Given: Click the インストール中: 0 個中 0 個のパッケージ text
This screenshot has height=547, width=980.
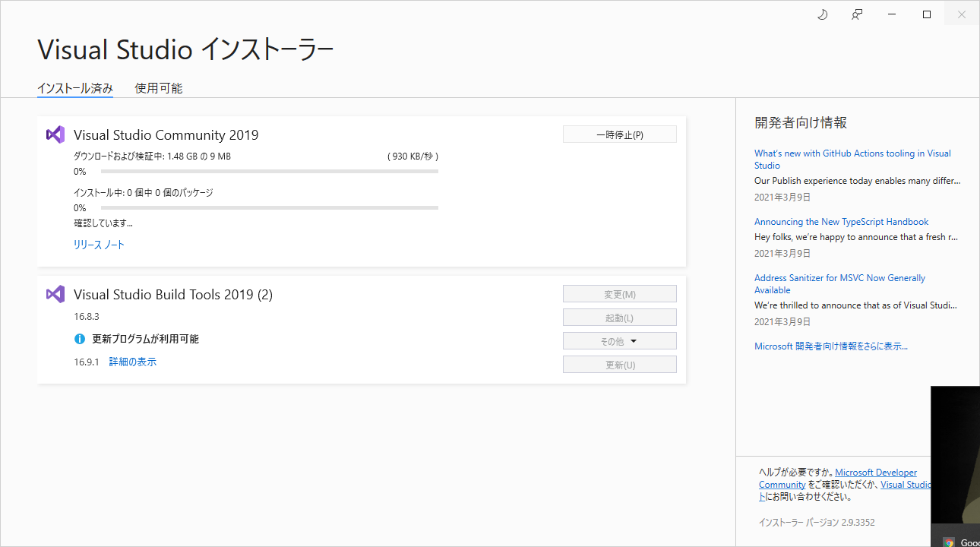Looking at the screenshot, I should click(144, 193).
